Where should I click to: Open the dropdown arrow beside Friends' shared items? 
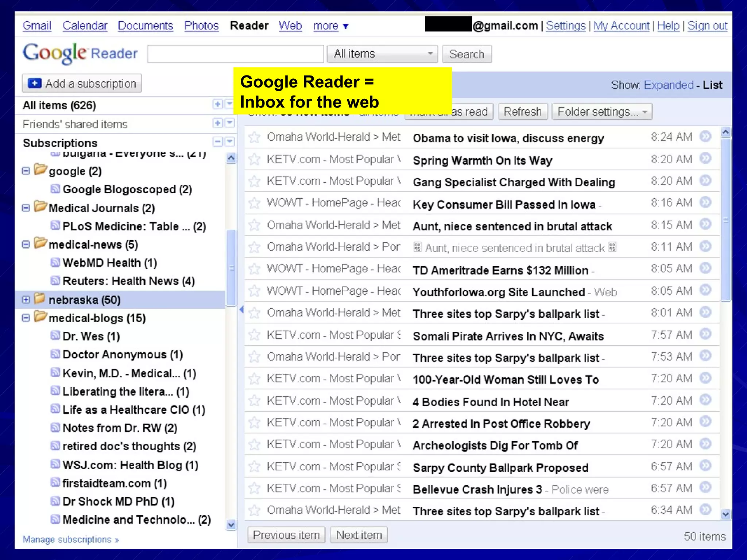point(229,123)
